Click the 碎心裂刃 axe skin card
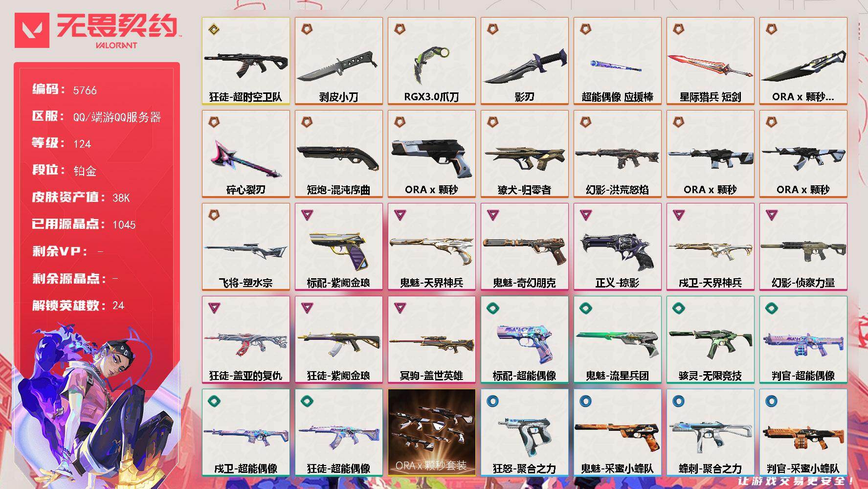This screenshot has height=489, width=868. pos(245,154)
